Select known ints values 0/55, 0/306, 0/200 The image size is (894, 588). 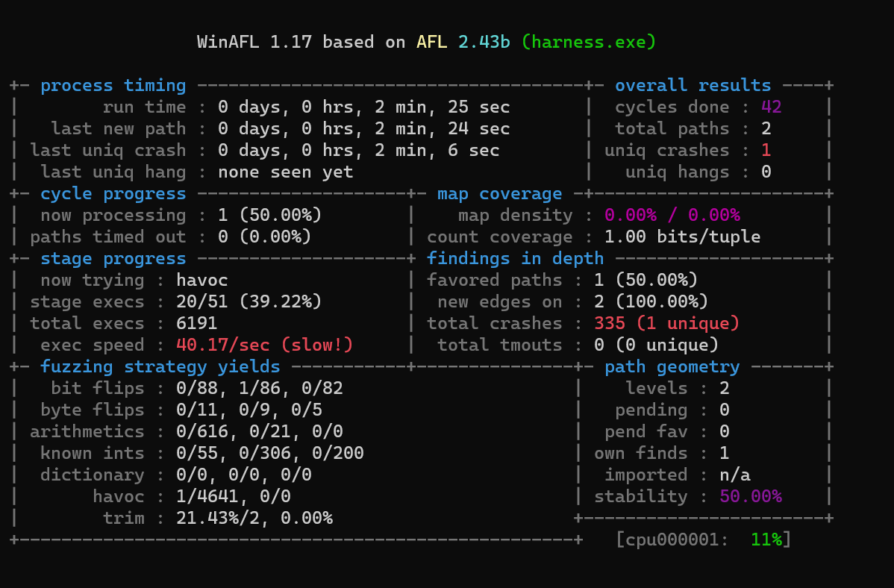(269, 454)
